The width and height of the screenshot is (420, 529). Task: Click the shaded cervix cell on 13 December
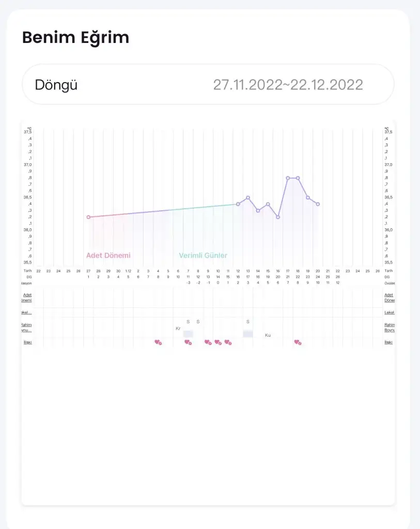[x=248, y=334]
